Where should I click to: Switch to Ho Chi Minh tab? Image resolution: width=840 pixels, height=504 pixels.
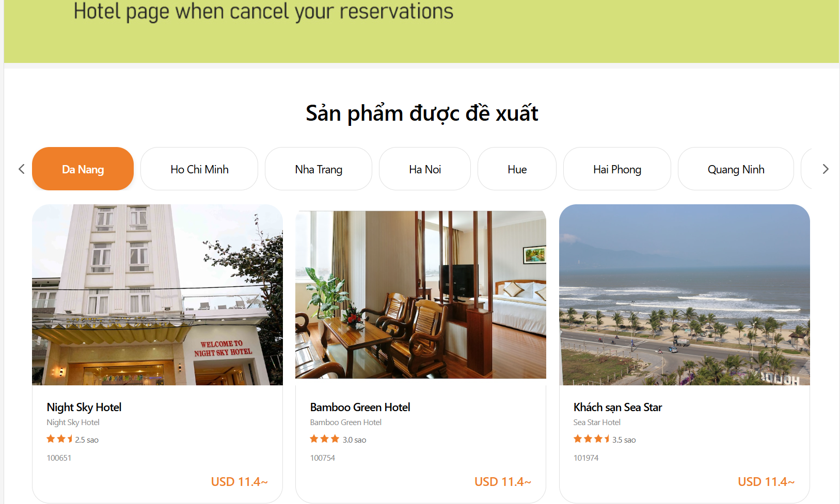tap(199, 169)
